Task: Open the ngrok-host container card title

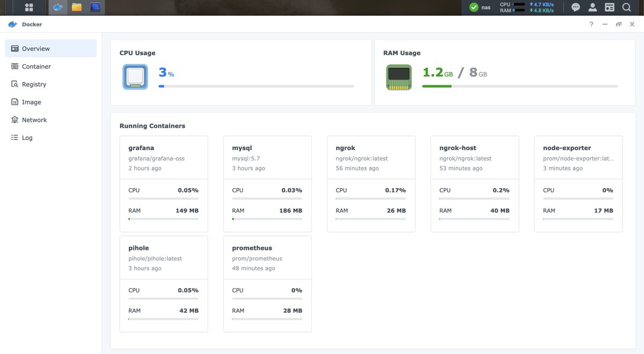Action: pos(458,148)
